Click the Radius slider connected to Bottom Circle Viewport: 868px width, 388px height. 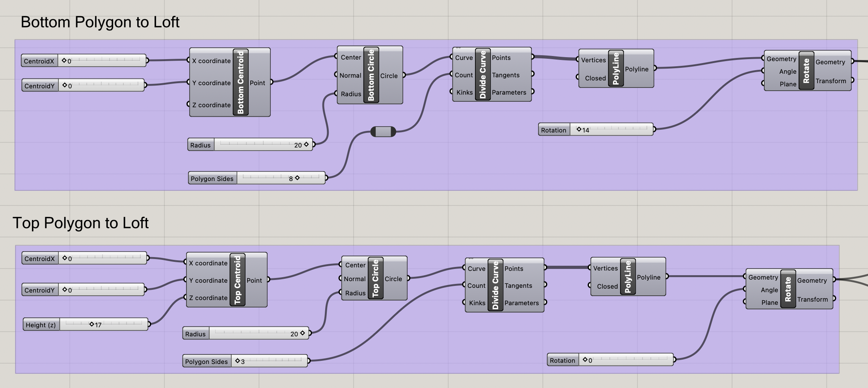pos(250,145)
